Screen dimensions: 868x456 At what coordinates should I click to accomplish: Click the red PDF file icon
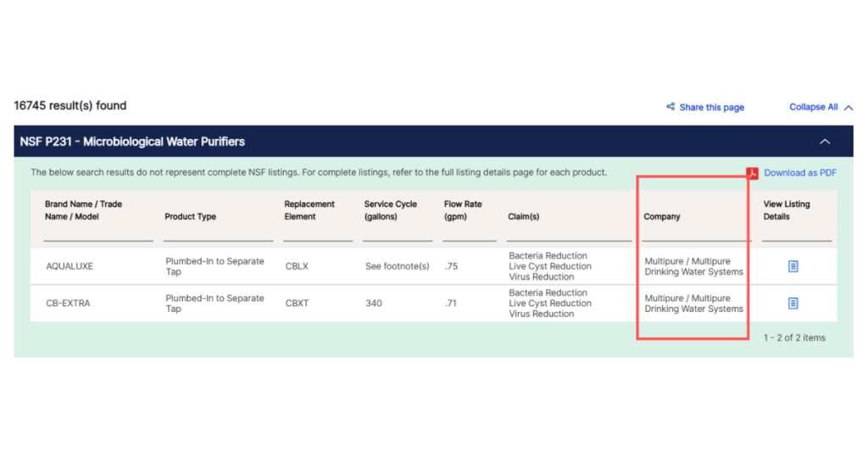752,173
